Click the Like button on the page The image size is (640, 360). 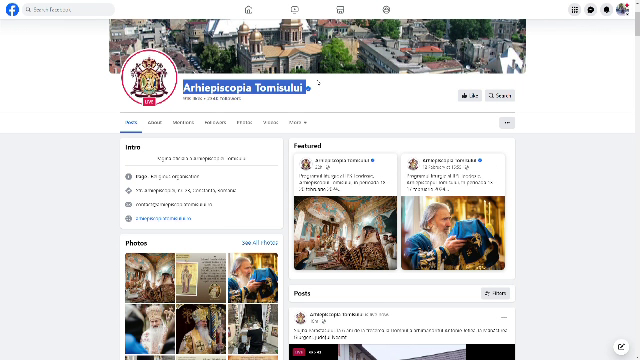tap(469, 96)
